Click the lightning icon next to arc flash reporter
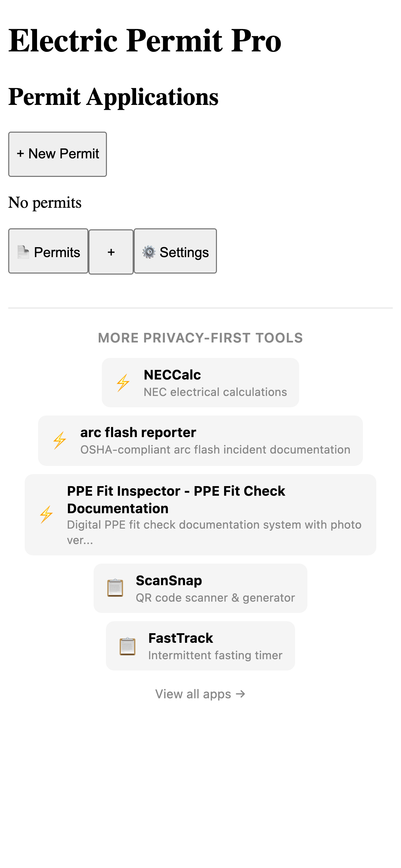The image size is (401, 868). click(60, 440)
